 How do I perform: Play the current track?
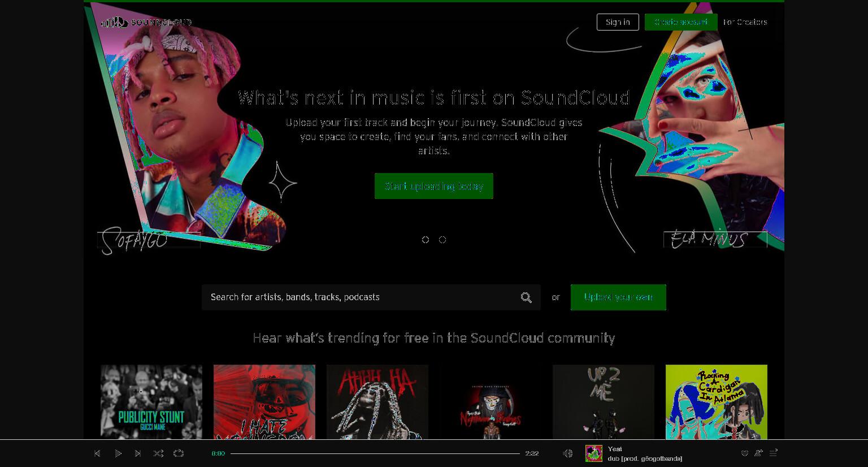click(118, 453)
